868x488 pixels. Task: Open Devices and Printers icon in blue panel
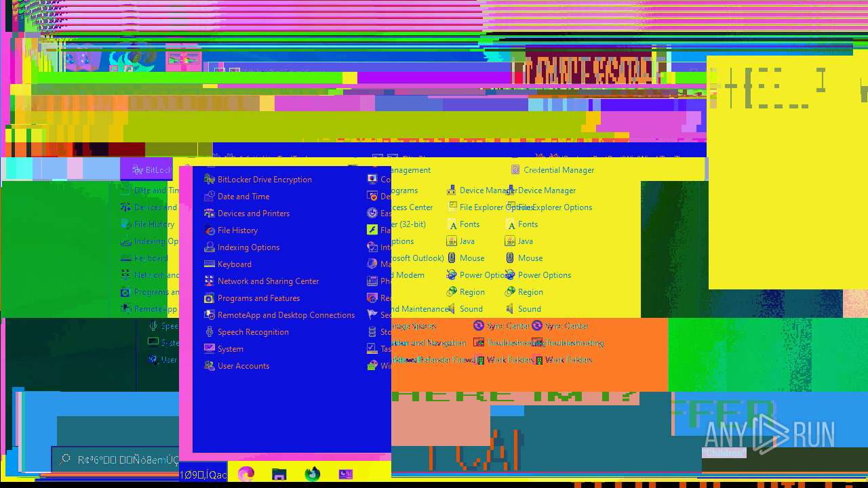pos(210,213)
